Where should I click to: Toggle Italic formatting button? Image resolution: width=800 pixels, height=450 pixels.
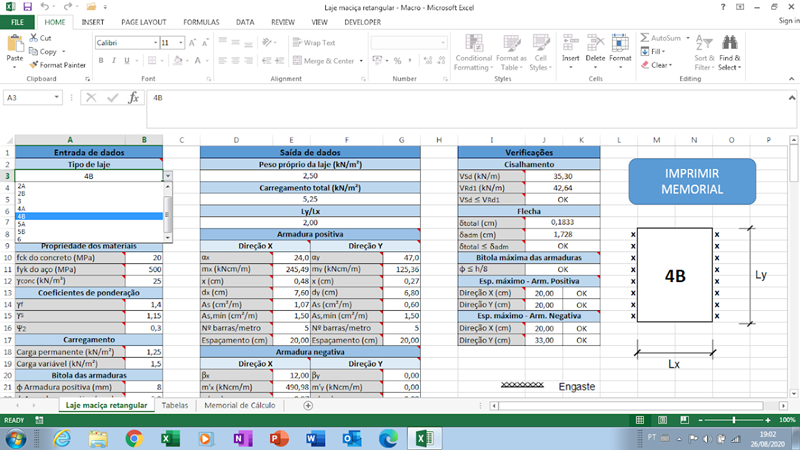(114, 61)
